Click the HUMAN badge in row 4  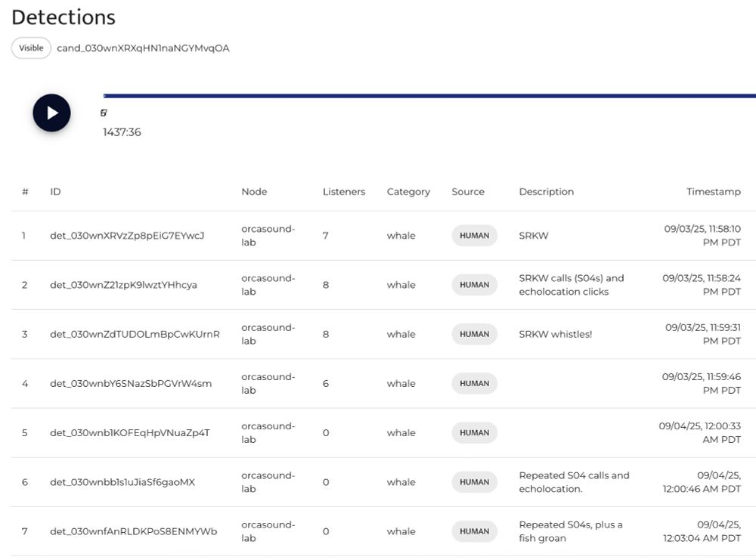[x=475, y=384]
